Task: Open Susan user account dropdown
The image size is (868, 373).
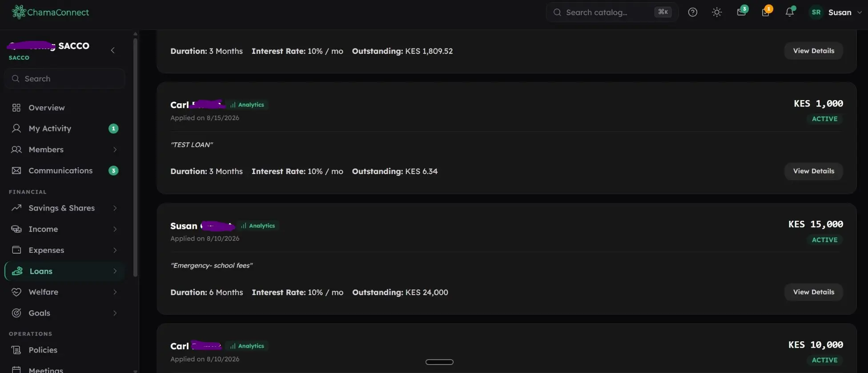Action: coord(836,12)
